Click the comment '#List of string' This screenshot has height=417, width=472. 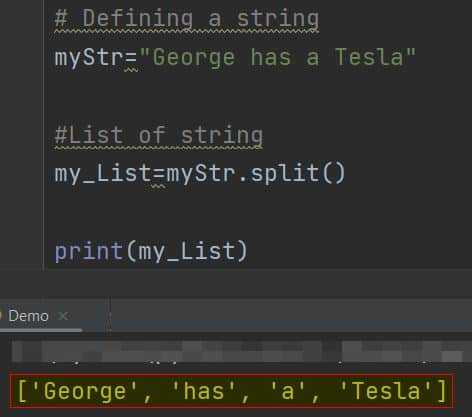pyautogui.click(x=159, y=135)
